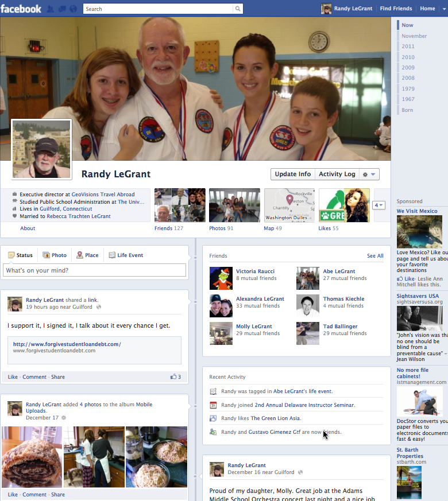Open Tad Ballinger's profile

[x=340, y=326]
